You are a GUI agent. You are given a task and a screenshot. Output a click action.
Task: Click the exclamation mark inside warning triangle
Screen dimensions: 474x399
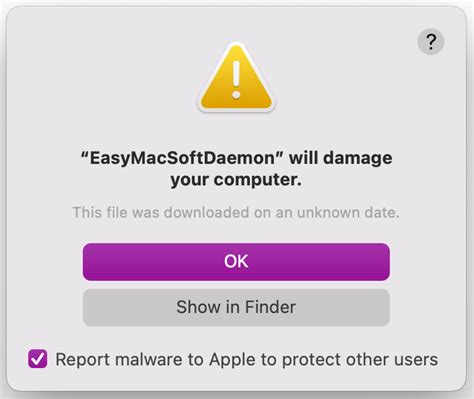point(236,80)
